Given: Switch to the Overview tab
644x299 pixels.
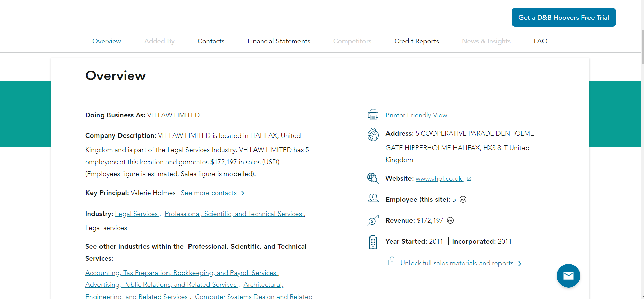Looking at the screenshot, I should pyautogui.click(x=107, y=41).
